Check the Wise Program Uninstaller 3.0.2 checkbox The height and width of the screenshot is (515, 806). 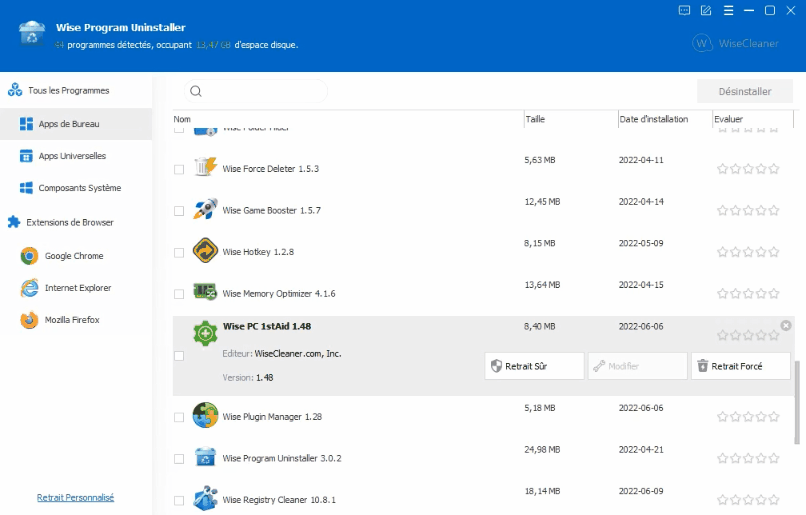coord(179,459)
